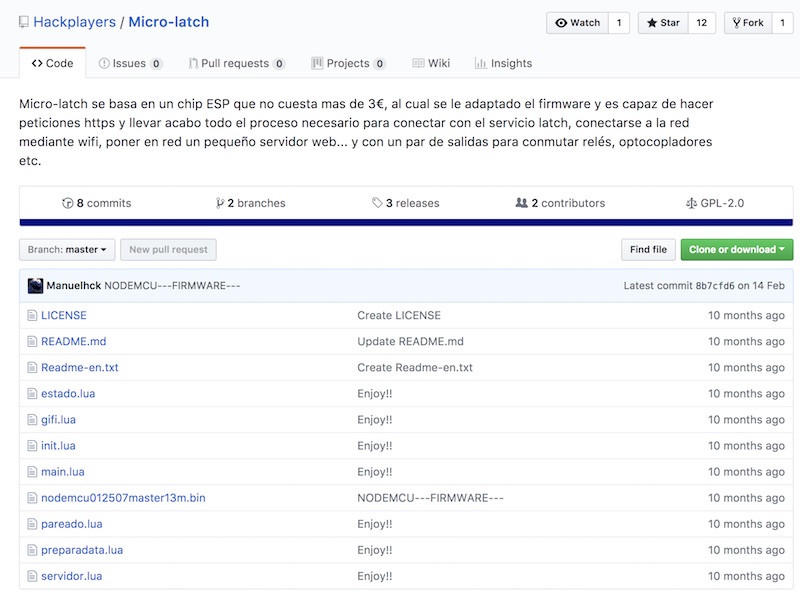Open the 'Create LICENSE' commit message

click(x=399, y=315)
